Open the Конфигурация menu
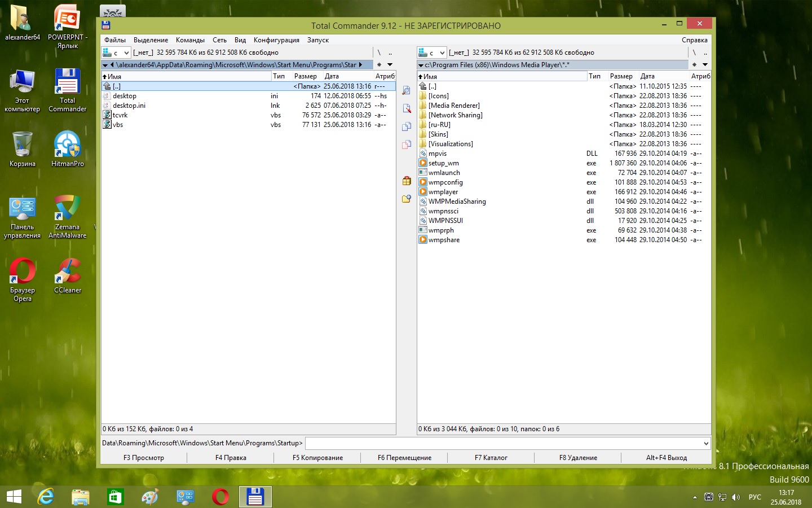812x508 pixels. pos(276,40)
